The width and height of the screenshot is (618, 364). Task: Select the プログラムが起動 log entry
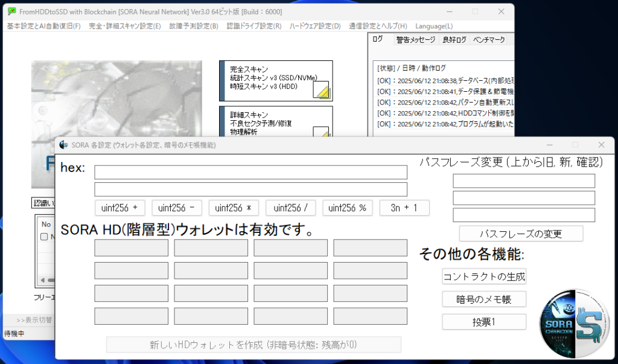pyautogui.click(x=445, y=124)
